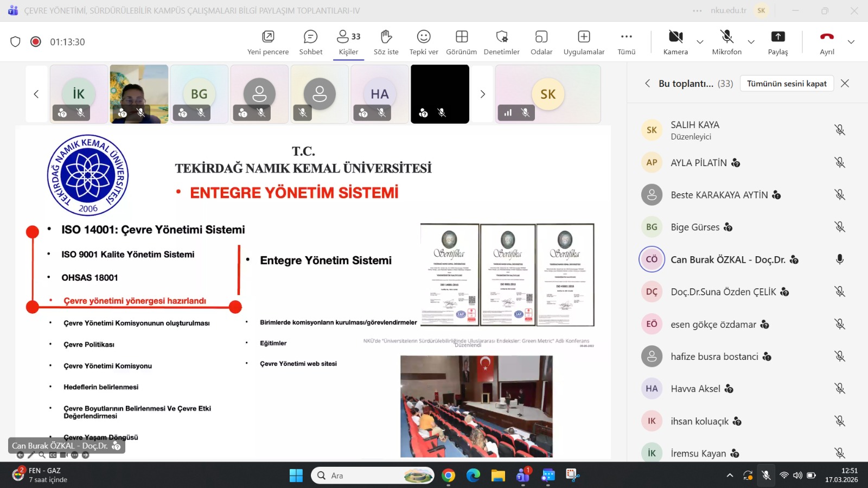Open clock showing 12:51 17.03.2026
The image size is (868, 488).
841,475
